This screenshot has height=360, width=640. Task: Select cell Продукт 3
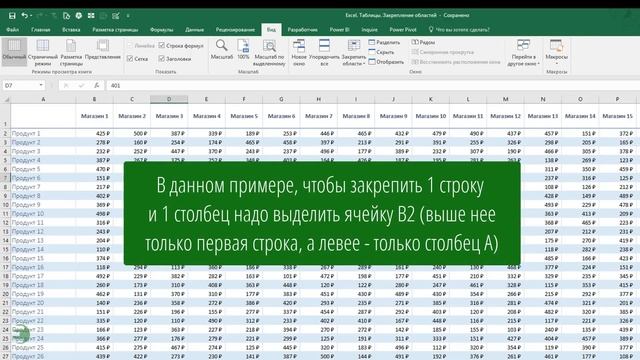43,151
